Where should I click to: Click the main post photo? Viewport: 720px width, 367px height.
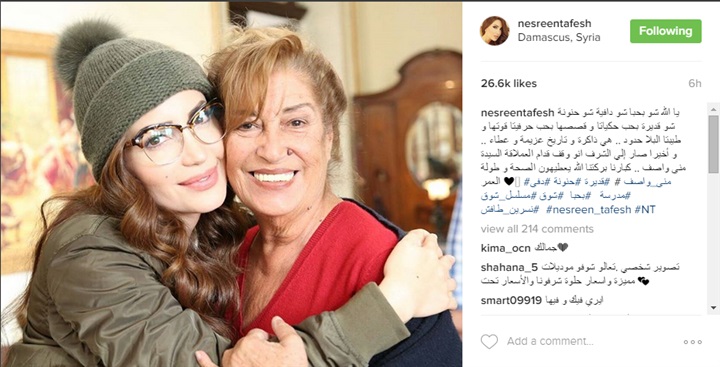pos(231,184)
